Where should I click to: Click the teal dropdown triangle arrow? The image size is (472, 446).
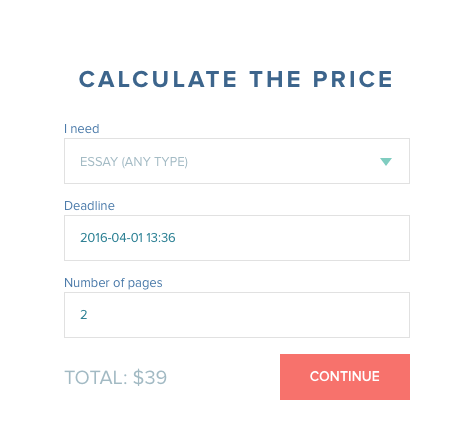pyautogui.click(x=386, y=162)
